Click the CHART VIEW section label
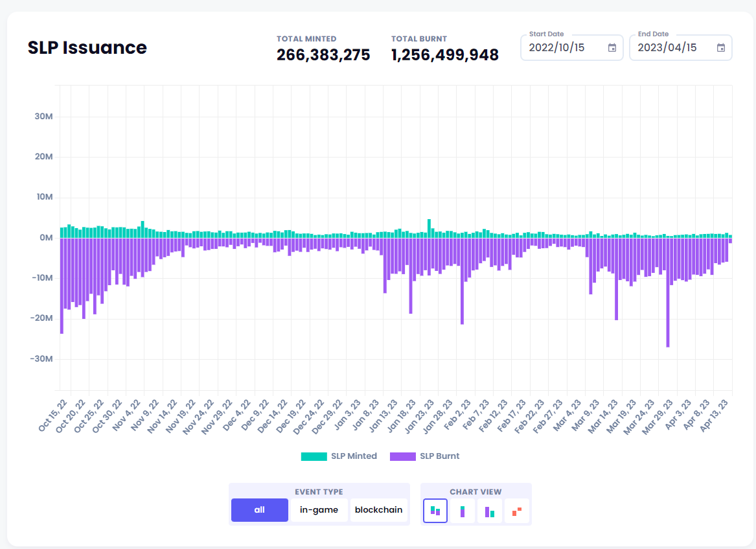 pos(476,492)
